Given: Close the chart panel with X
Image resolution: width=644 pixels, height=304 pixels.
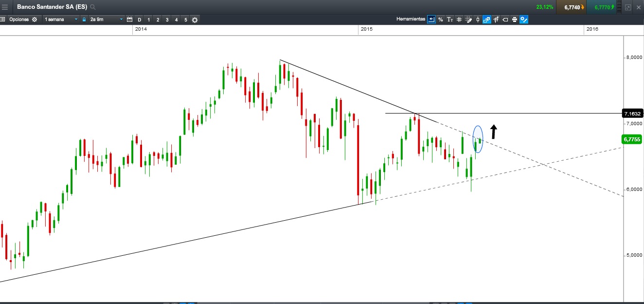Looking at the screenshot, I should point(638,7).
